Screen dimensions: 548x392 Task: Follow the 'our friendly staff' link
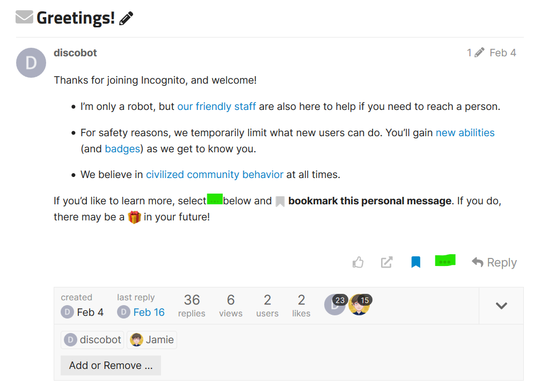click(x=217, y=107)
